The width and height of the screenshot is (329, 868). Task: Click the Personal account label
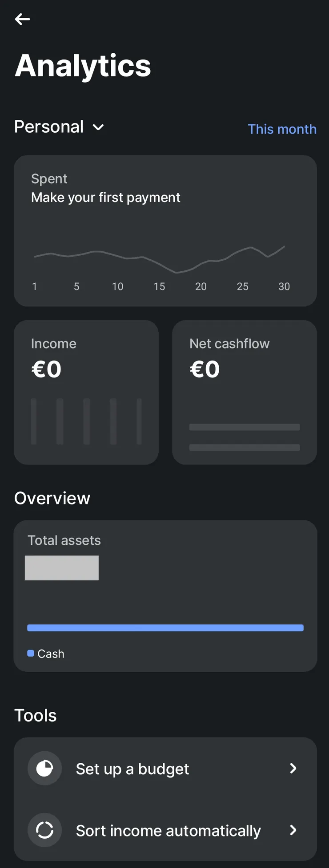[49, 127]
